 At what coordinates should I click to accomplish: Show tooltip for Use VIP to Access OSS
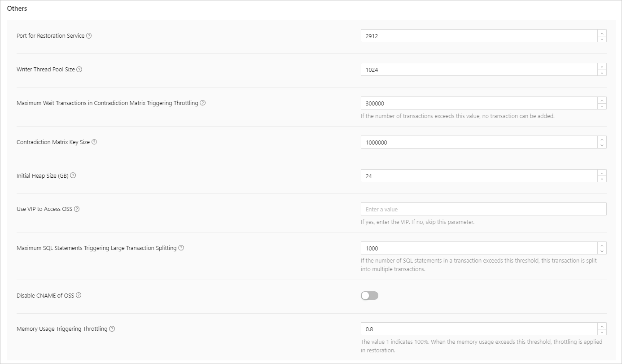tap(77, 209)
